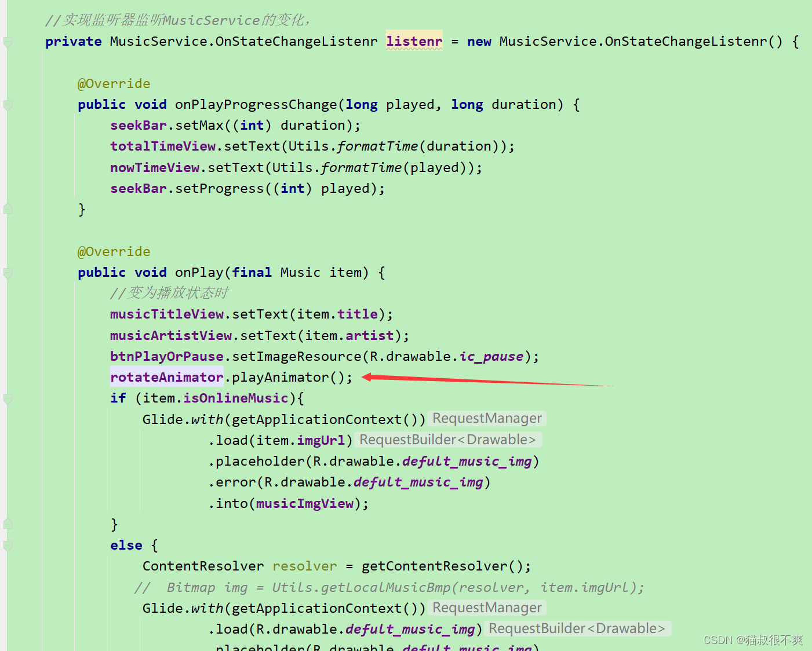The width and height of the screenshot is (812, 651).
Task: Click seekBar on the setMax line
Action: point(139,126)
